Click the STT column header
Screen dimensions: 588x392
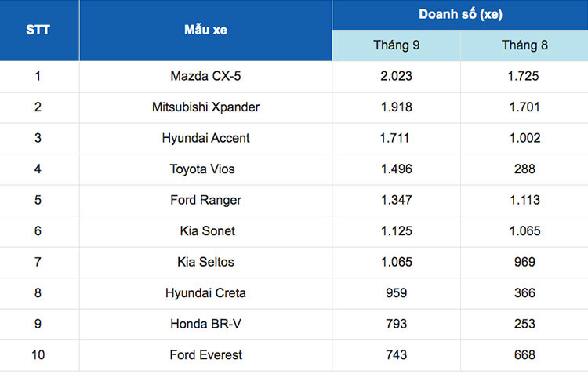pyautogui.click(x=38, y=30)
